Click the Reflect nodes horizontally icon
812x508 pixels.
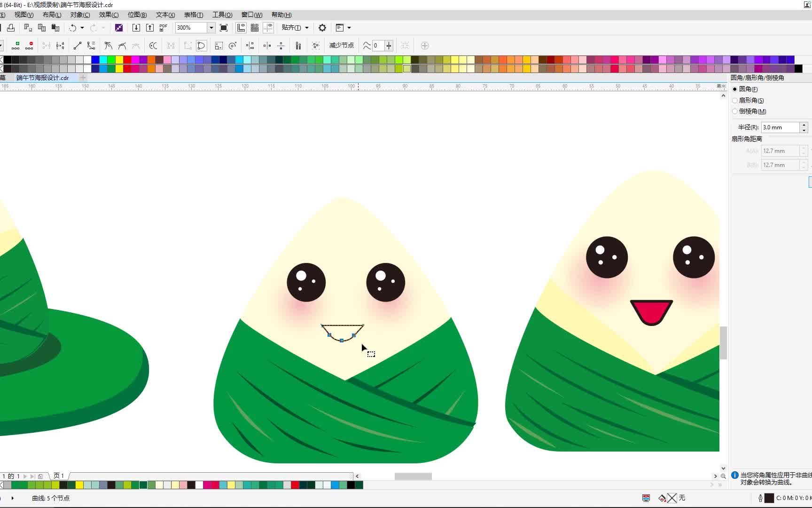tap(267, 46)
